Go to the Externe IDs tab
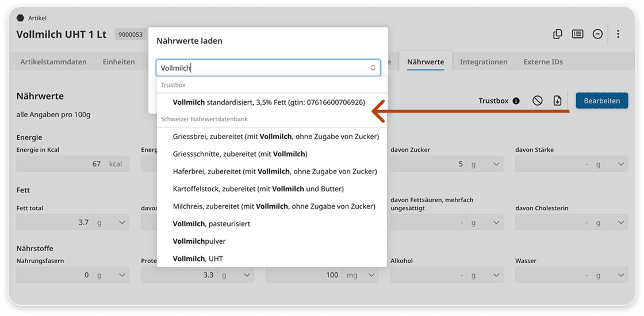 pyautogui.click(x=543, y=62)
